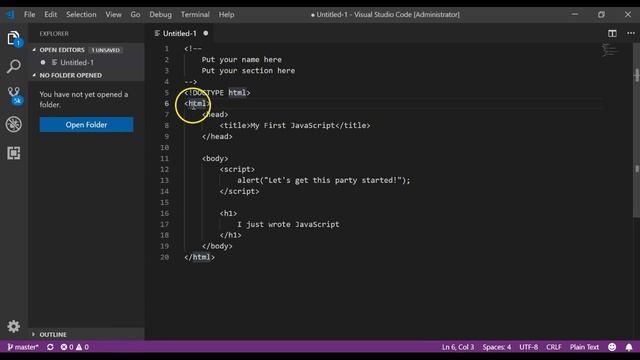Click the title tag text on line 8
Screen dimensions: 640x360
pos(295,126)
